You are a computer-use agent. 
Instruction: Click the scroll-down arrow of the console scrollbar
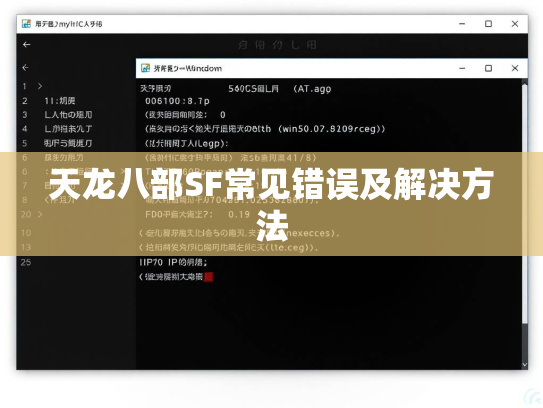click(x=525, y=365)
